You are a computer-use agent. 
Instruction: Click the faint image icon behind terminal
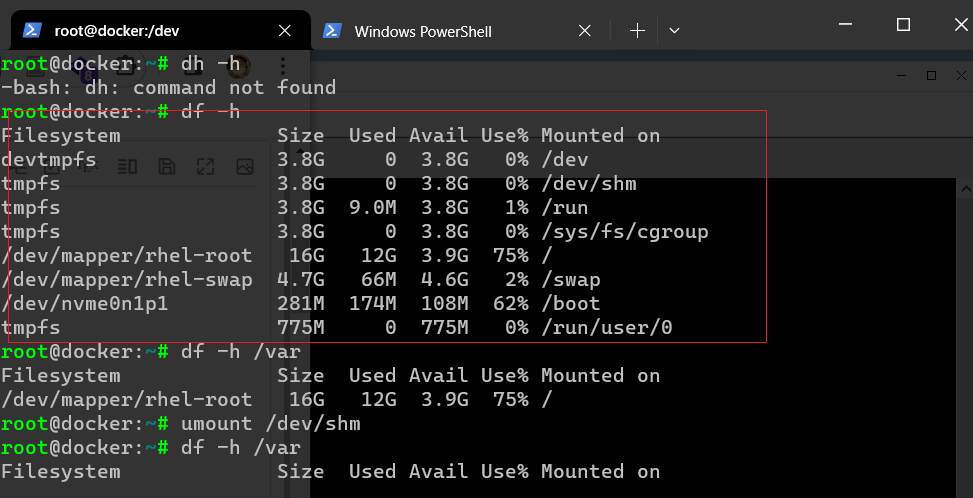point(244,166)
